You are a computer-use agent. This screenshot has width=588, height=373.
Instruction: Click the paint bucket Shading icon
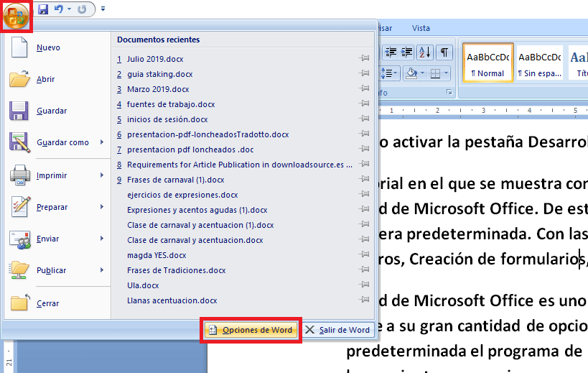(x=411, y=73)
